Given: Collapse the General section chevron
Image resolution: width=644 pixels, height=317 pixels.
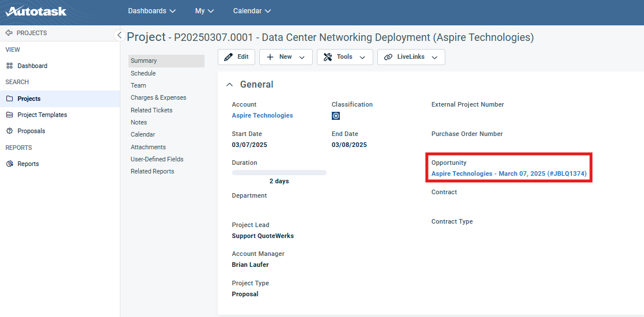Looking at the screenshot, I should 229,84.
